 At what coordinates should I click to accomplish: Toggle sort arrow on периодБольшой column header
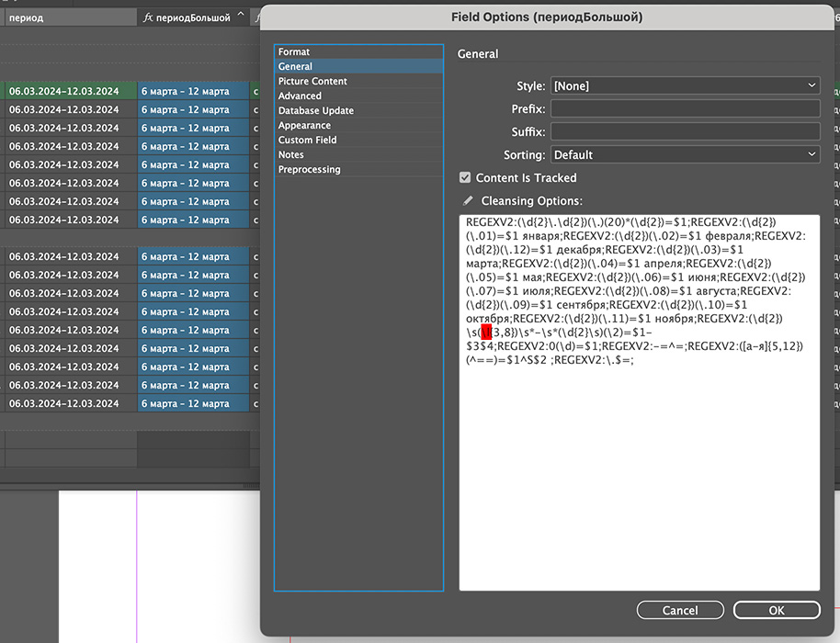pyautogui.click(x=241, y=15)
